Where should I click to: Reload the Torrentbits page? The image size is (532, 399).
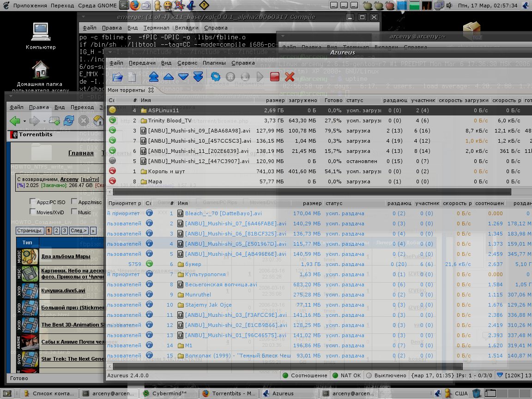point(68,121)
